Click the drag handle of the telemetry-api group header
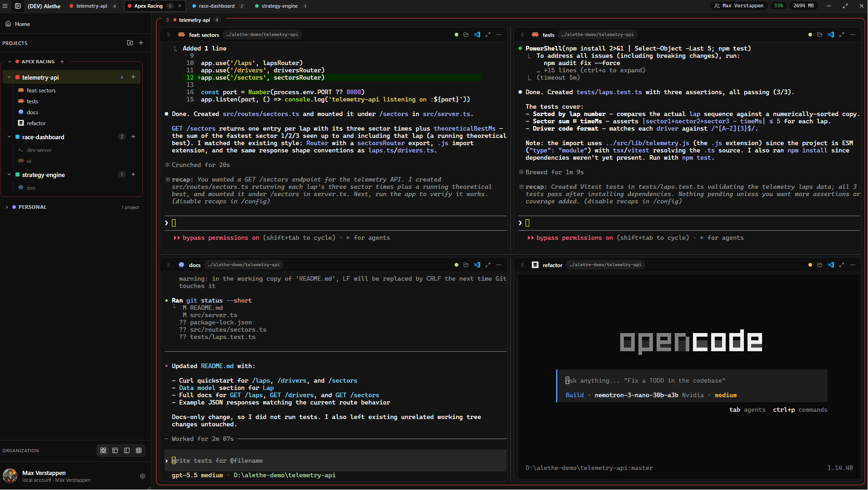The height and width of the screenshot is (490, 868). 167,20
